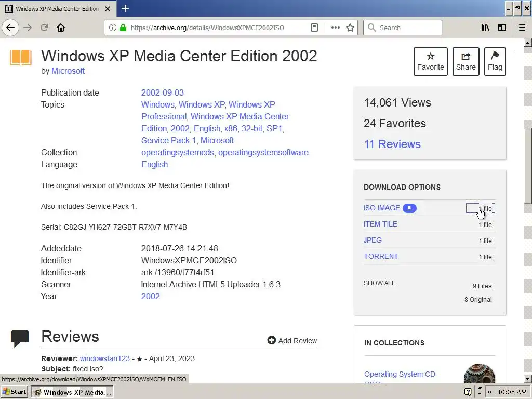Open the 32-bit topic link
Screen dimensions: 532x399
252,129
